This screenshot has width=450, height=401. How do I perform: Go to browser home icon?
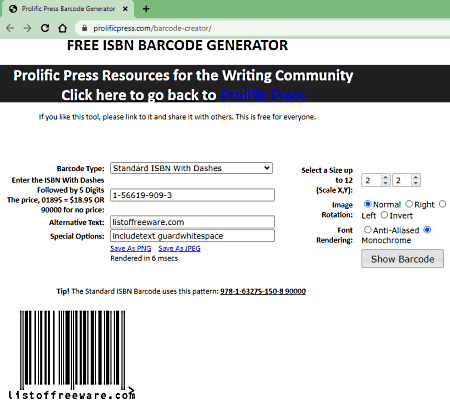point(62,28)
